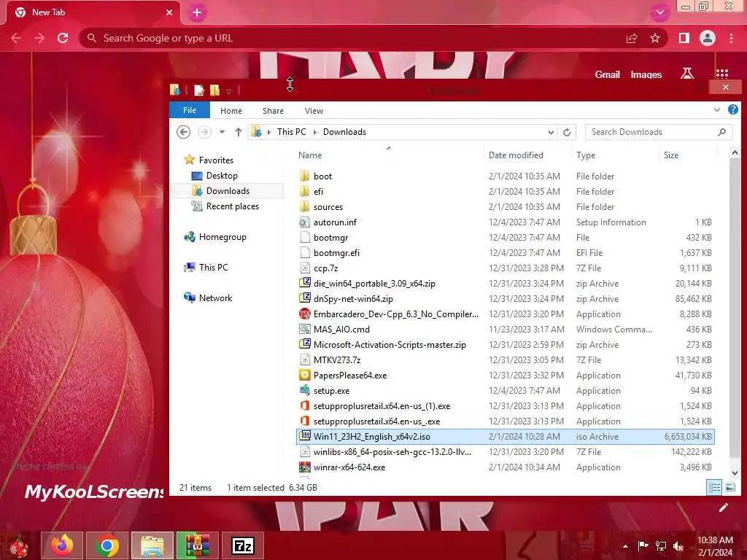This screenshot has width=747, height=560.
Task: Click the Properties icon in quick access toolbar
Action: (199, 90)
